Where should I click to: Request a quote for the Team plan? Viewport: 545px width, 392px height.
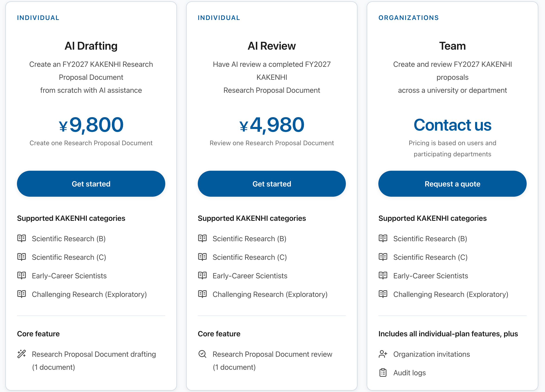tap(452, 184)
